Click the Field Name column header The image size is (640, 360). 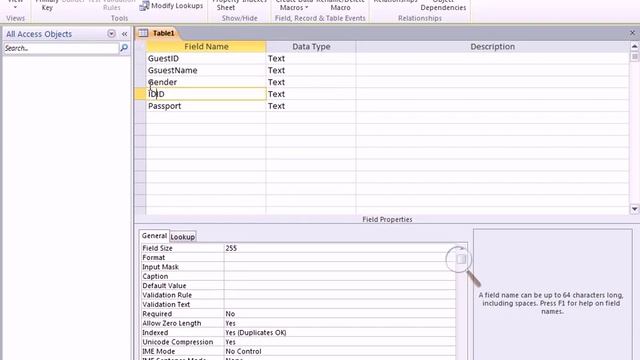206,47
